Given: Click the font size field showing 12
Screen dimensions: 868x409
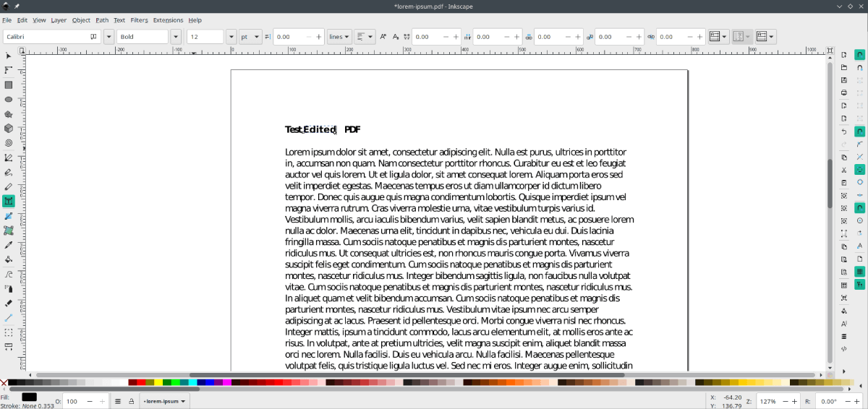Looking at the screenshot, I should [205, 37].
